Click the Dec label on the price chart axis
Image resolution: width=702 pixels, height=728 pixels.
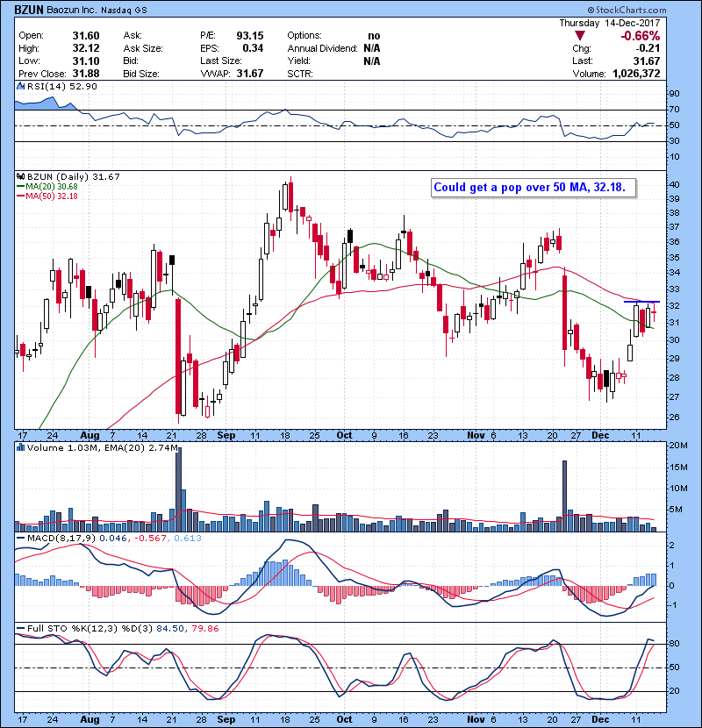point(600,436)
